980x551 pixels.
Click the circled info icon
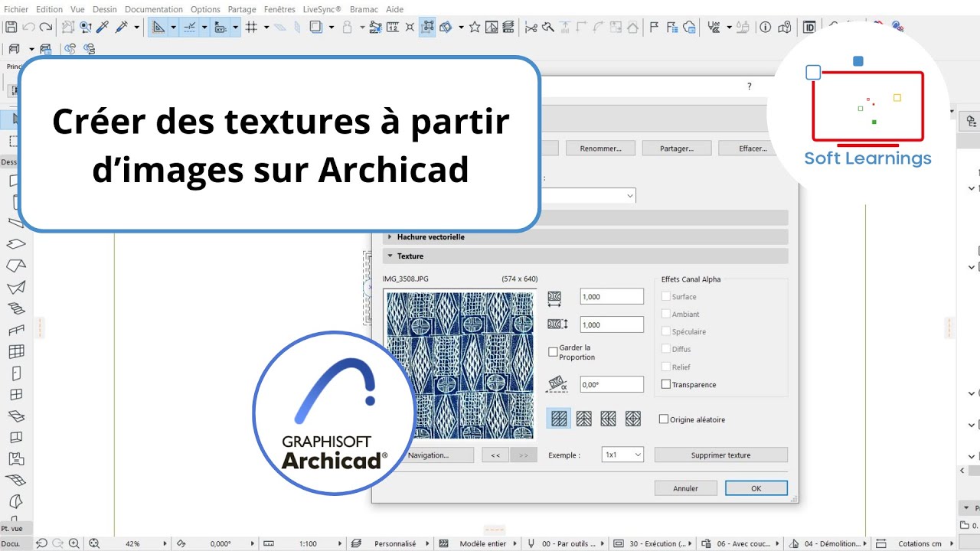(x=765, y=27)
